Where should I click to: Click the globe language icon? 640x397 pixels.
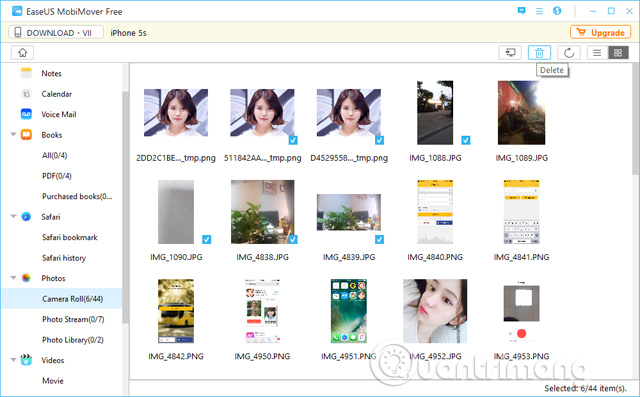tap(557, 11)
